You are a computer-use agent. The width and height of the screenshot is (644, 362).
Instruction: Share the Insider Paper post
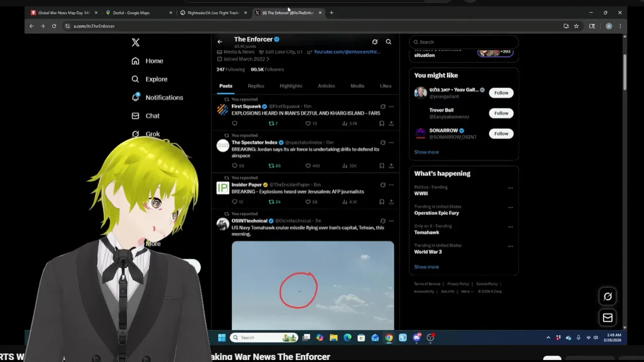(391, 202)
